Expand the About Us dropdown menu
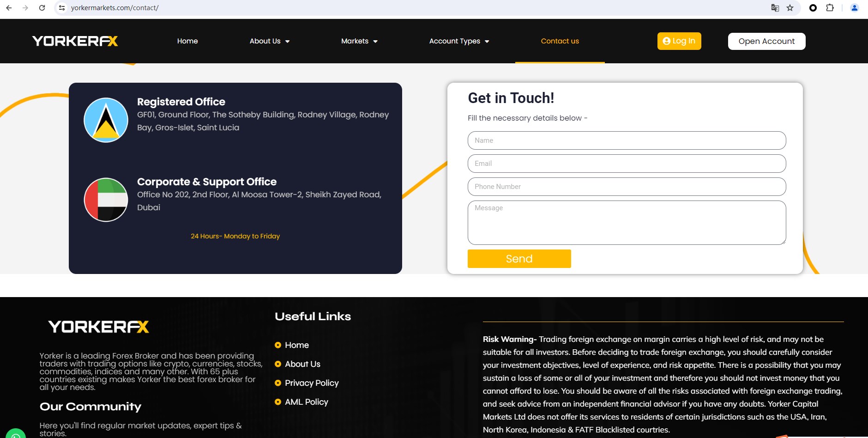Image resolution: width=868 pixels, height=438 pixels. (270, 41)
